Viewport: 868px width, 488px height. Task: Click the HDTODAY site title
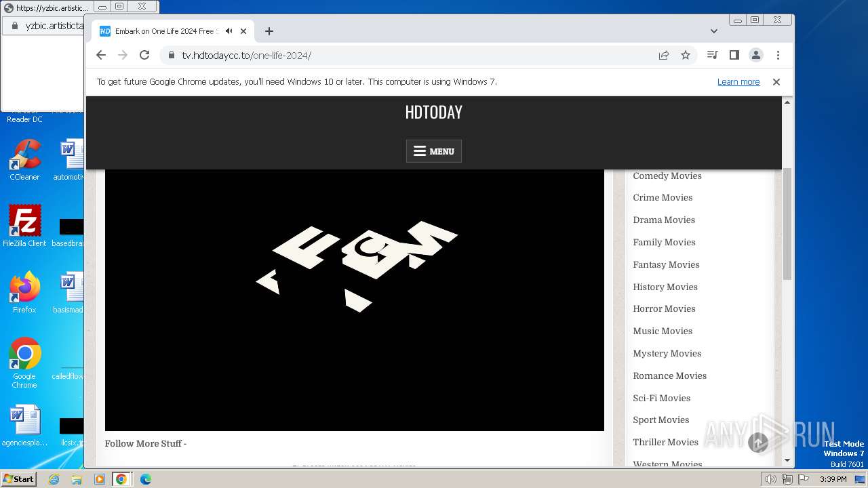pyautogui.click(x=434, y=112)
